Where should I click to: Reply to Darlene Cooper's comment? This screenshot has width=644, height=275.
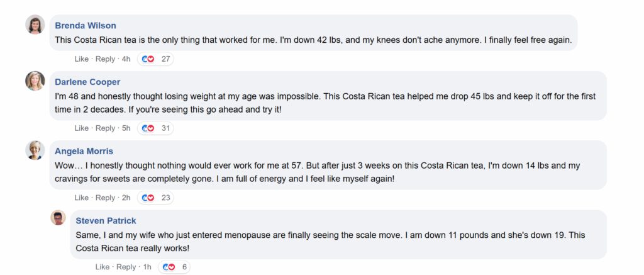[105, 128]
